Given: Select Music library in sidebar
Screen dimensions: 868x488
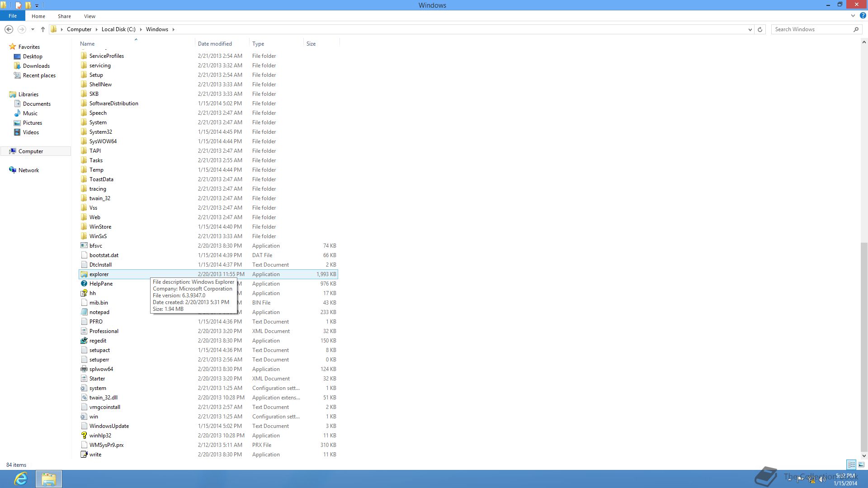Looking at the screenshot, I should 30,113.
